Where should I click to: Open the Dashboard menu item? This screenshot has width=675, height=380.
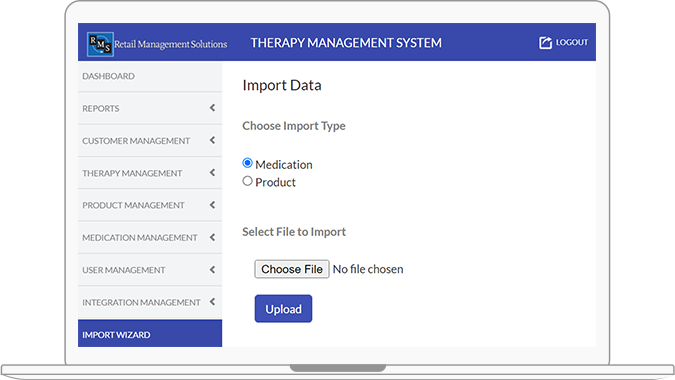(150, 77)
